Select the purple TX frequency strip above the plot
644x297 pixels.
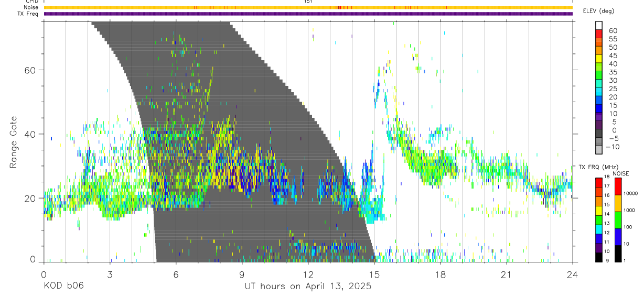[x=308, y=14]
